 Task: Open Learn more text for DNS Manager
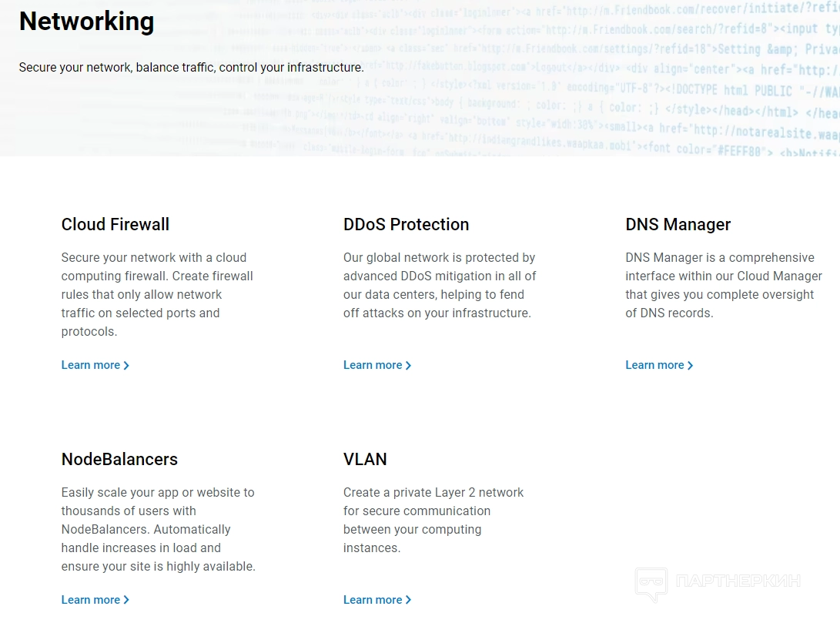[654, 366]
